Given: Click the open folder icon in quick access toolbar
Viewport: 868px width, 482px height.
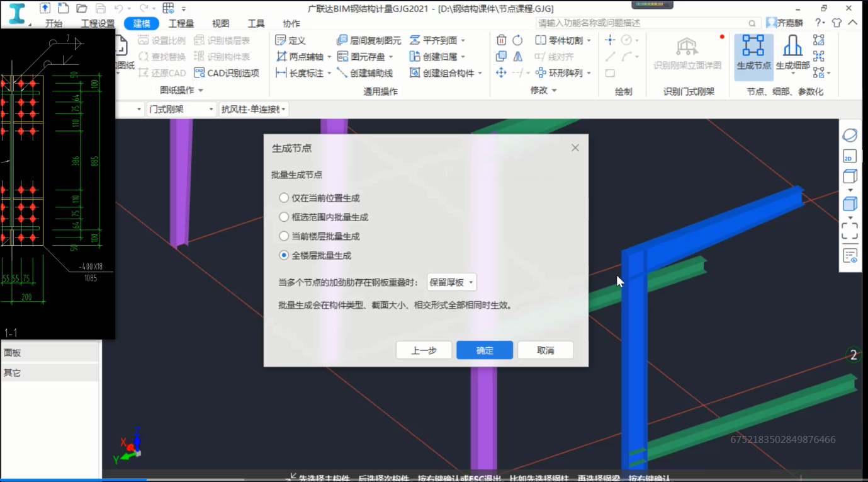Looking at the screenshot, I should click(x=82, y=8).
